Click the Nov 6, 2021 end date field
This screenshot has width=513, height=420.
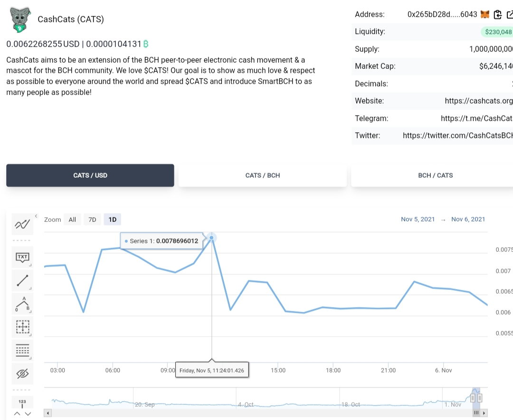coord(468,220)
